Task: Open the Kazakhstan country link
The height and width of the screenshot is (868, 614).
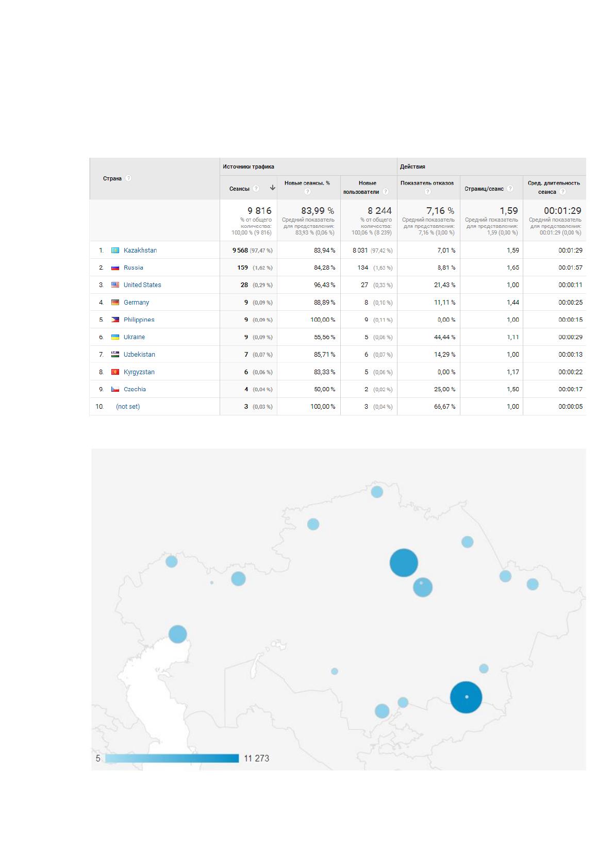Action: pyautogui.click(x=140, y=250)
